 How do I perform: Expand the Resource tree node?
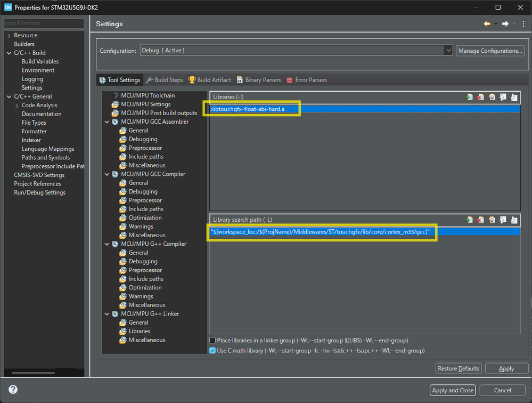(x=9, y=36)
